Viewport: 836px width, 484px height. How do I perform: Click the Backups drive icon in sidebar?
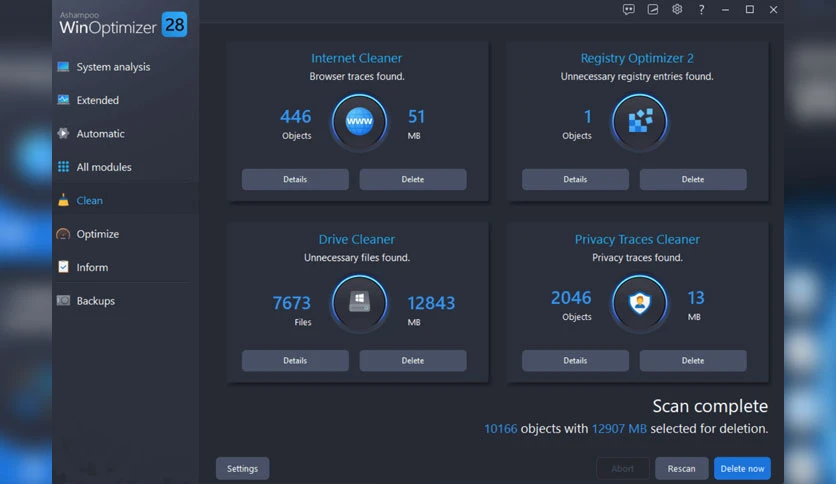coord(63,301)
